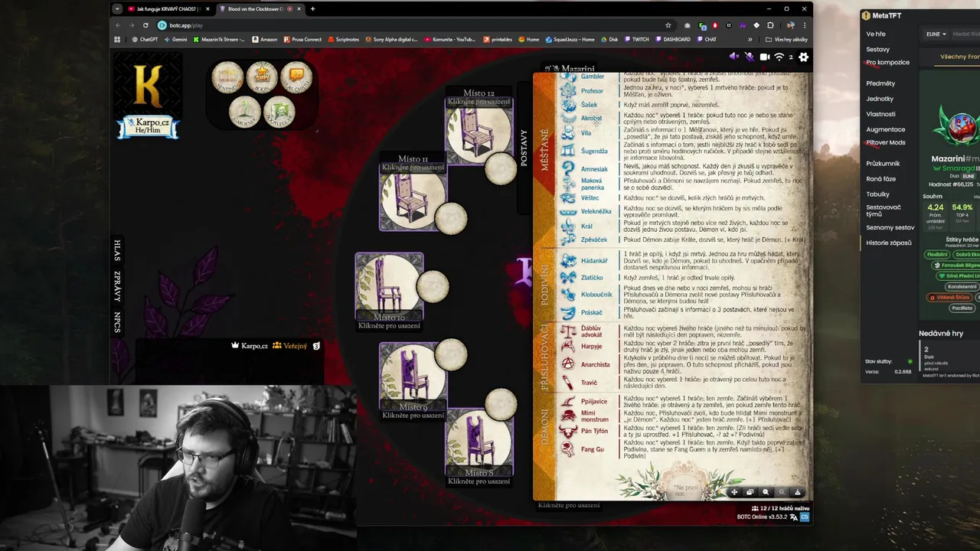Click the translate icon near BOTC version
This screenshot has height=551, width=980.
794,517
